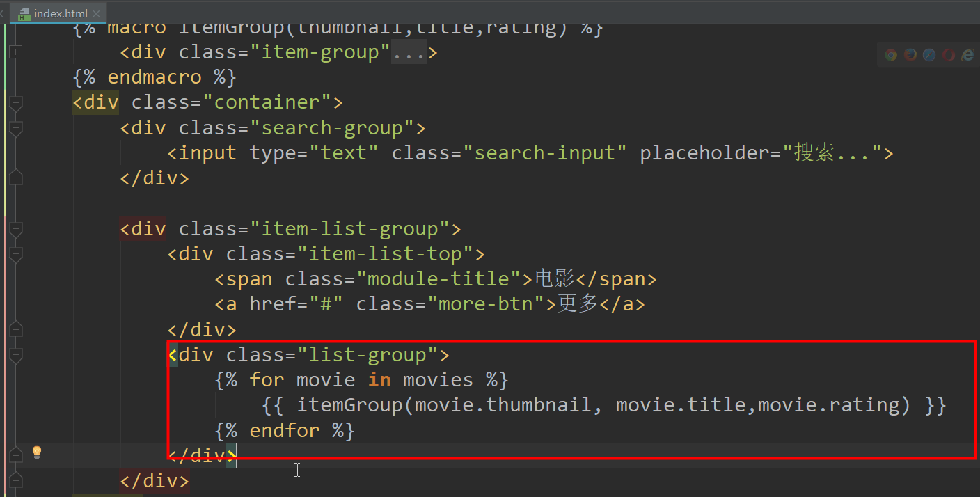Open page preview in Internet Explorer
Viewport: 980px width, 497px height.
[967, 55]
